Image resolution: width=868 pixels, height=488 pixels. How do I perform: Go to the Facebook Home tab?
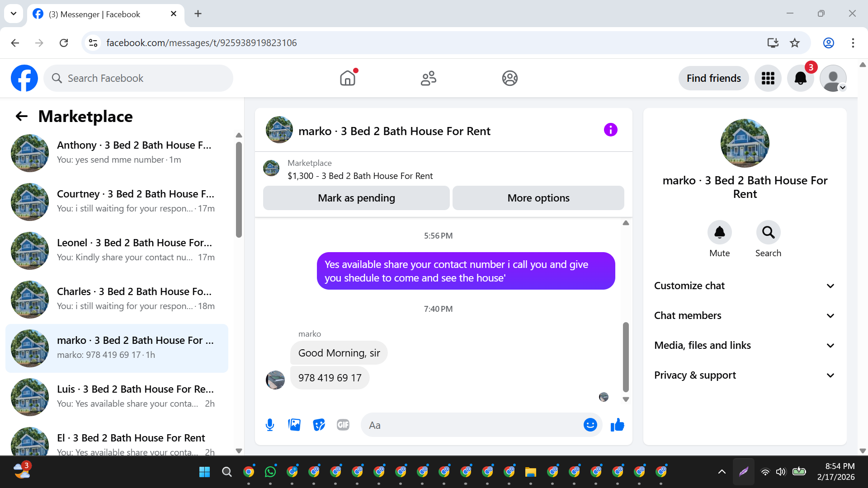(347, 78)
